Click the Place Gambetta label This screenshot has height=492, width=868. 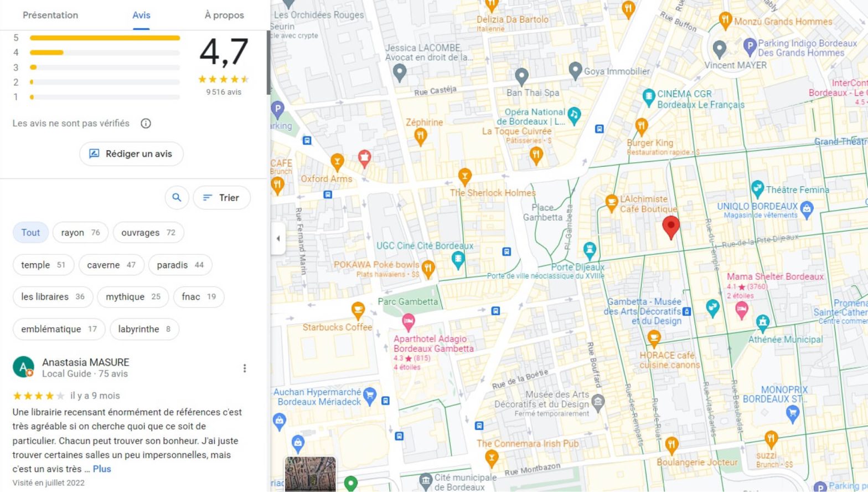pos(542,212)
